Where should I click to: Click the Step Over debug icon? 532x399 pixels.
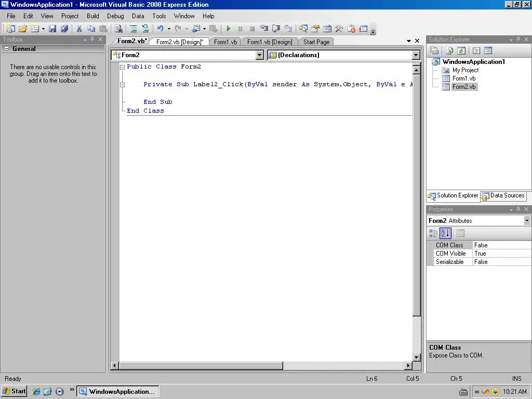pyautogui.click(x=276, y=29)
